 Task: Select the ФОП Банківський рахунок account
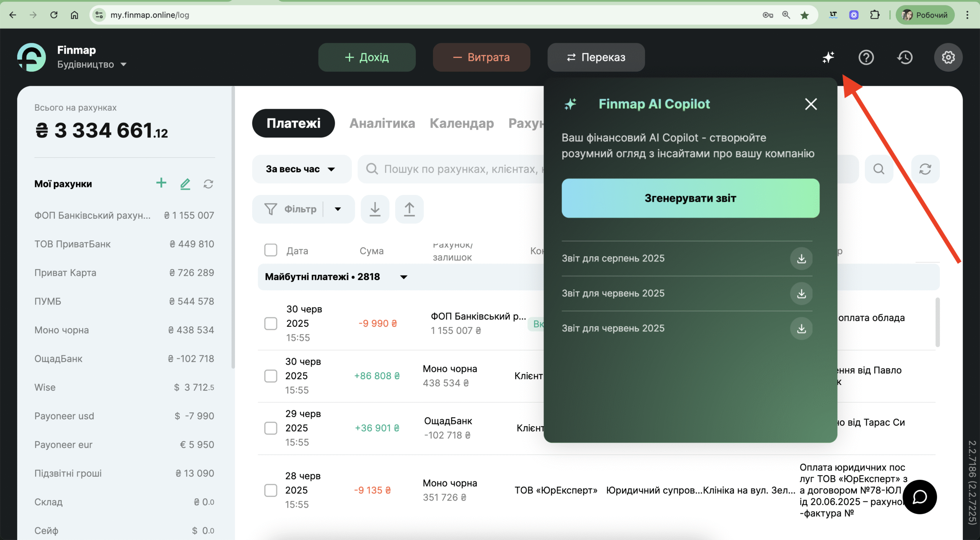click(x=124, y=216)
